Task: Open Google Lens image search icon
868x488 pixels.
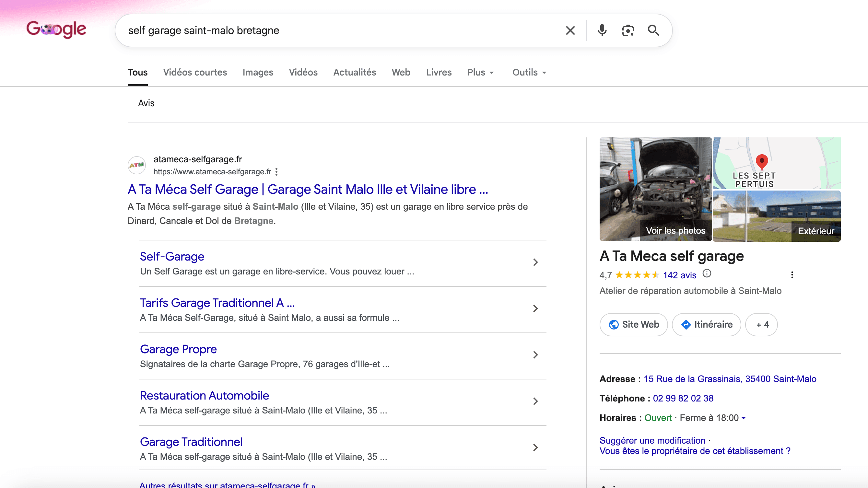Action: [628, 30]
